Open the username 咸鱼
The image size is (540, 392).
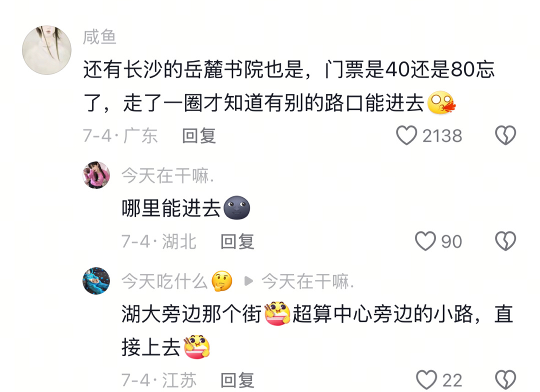pyautogui.click(x=99, y=37)
